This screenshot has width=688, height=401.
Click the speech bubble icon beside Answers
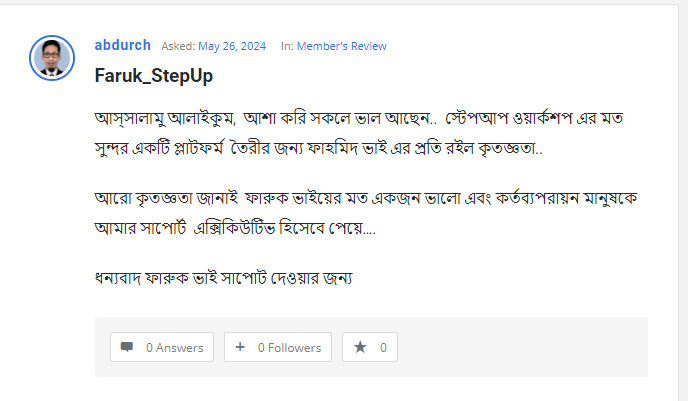tap(127, 347)
